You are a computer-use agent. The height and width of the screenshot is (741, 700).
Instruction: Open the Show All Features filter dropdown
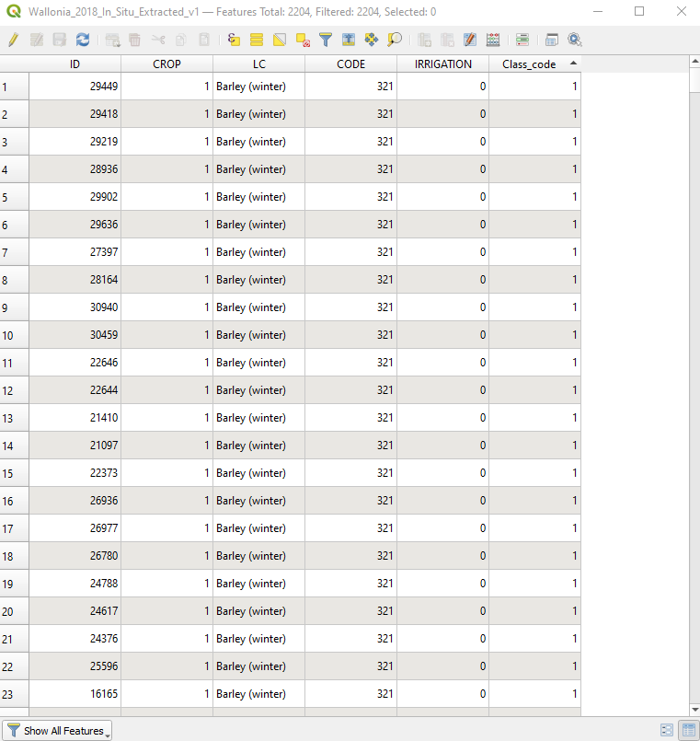point(57,731)
